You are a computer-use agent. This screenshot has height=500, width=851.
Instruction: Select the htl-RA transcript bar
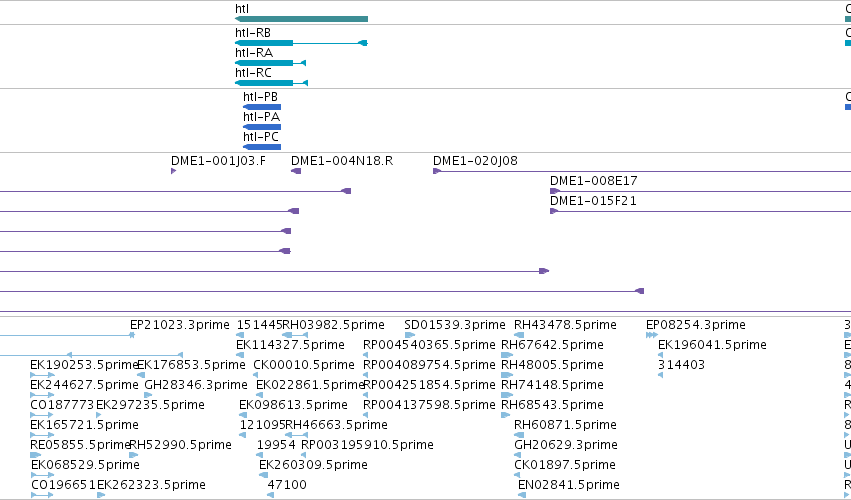click(x=270, y=63)
